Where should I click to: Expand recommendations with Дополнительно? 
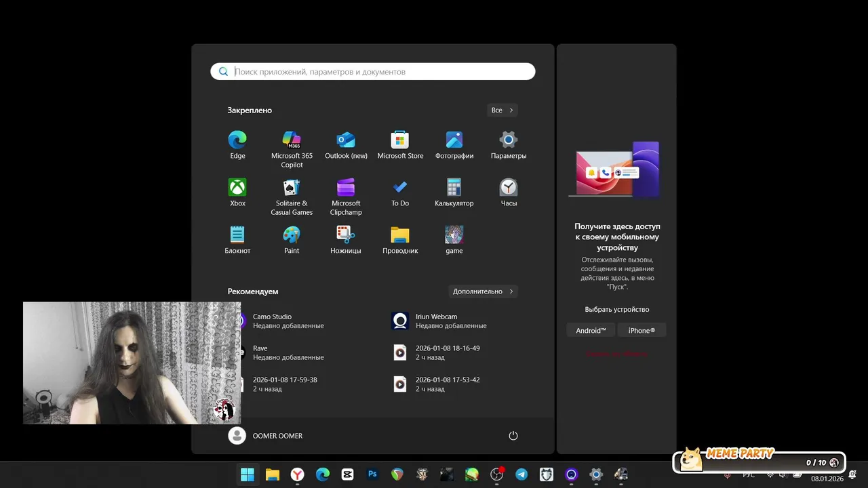click(x=484, y=291)
